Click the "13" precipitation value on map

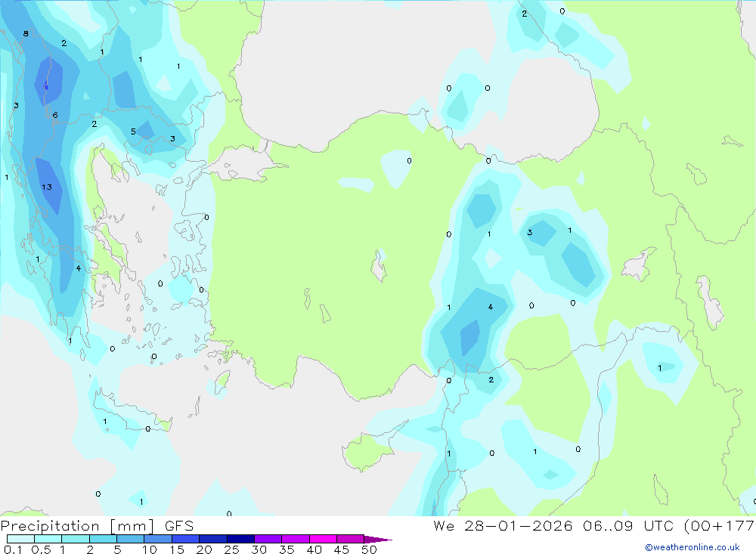pos(47,187)
